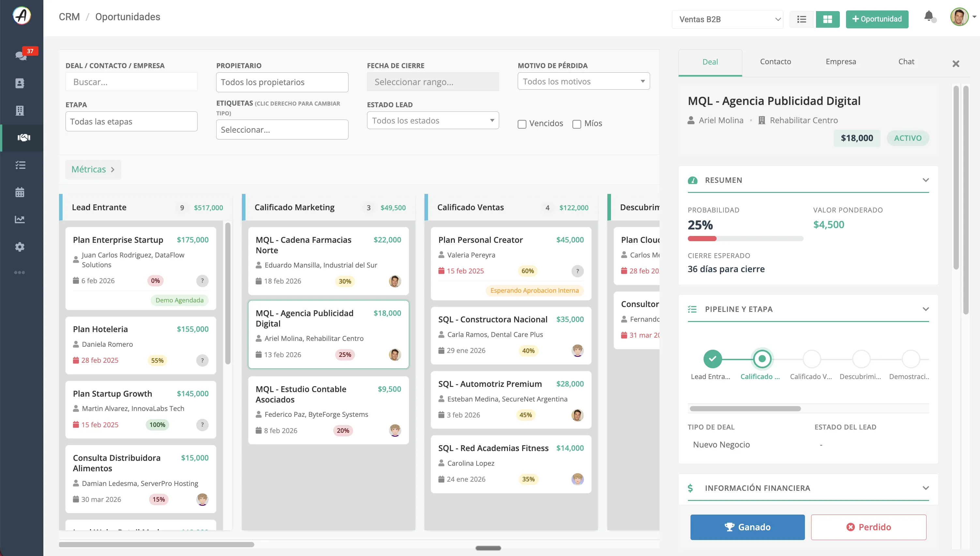Click owner question mark on Plan Hoteleria card
Viewport: 980px width, 556px height.
point(202,360)
